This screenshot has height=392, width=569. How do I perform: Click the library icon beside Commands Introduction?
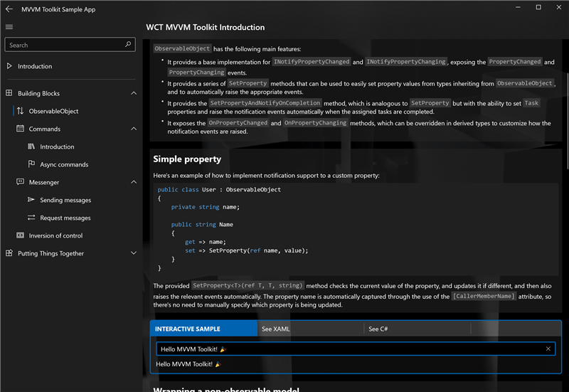tap(31, 147)
